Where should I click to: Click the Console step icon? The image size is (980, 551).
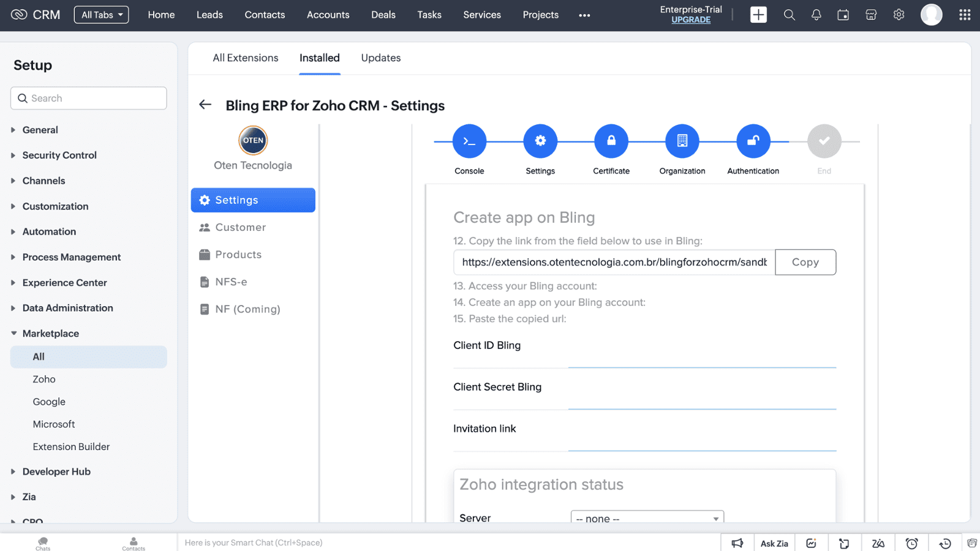469,141
